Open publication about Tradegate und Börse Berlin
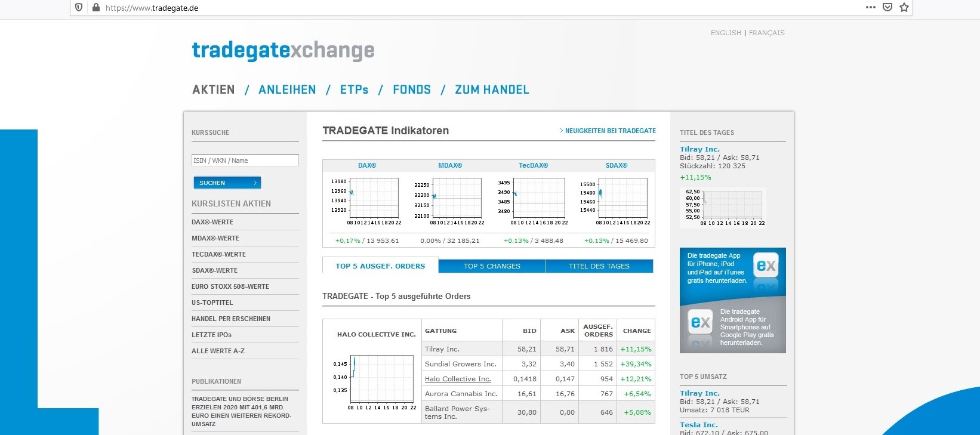 241,411
